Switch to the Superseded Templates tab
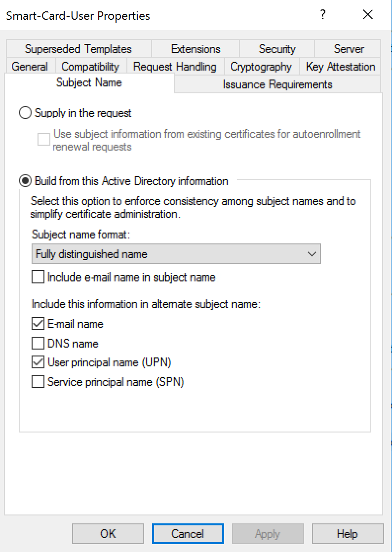This screenshot has width=392, height=552. 78,49
